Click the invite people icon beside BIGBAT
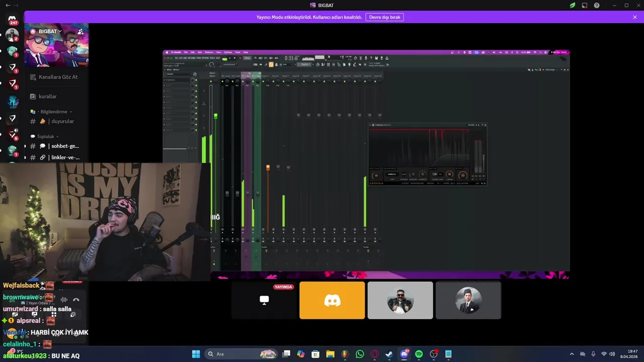This screenshot has width=644, height=362. click(80, 31)
